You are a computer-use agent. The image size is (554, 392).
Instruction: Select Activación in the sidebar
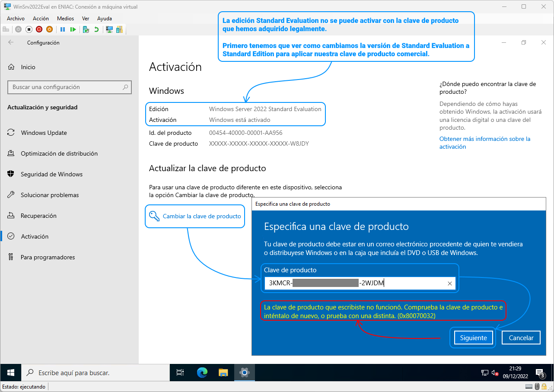69,236
